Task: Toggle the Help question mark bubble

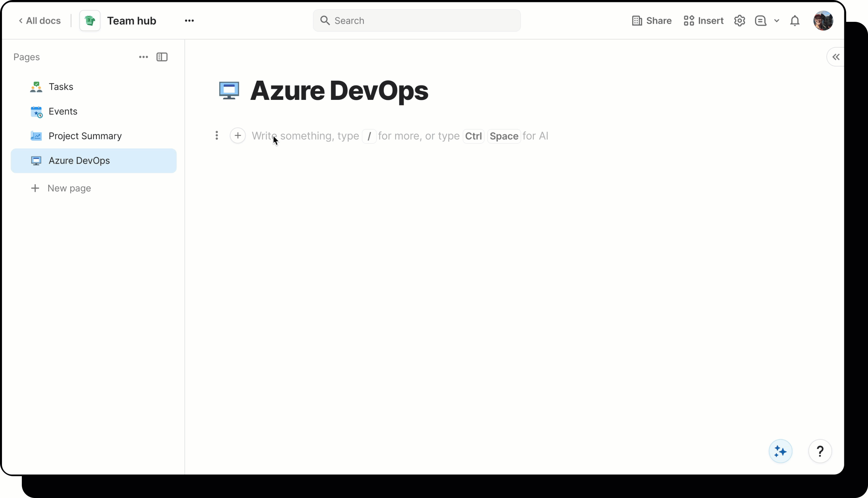Action: click(x=820, y=451)
